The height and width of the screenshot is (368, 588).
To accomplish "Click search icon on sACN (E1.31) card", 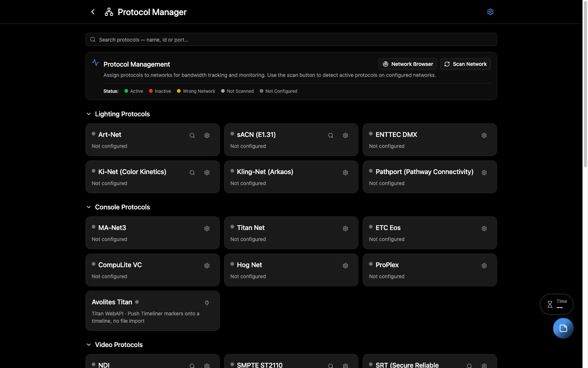I will [x=331, y=135].
